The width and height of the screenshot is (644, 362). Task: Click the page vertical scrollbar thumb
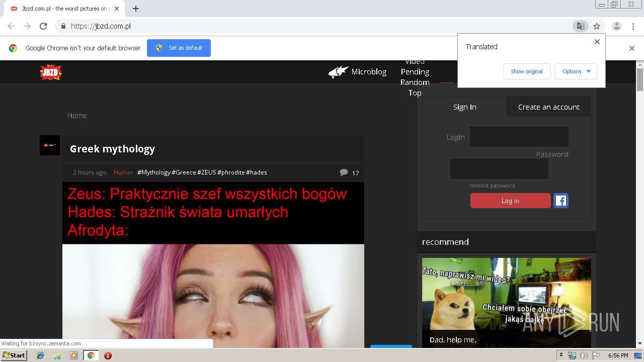pyautogui.click(x=640, y=79)
